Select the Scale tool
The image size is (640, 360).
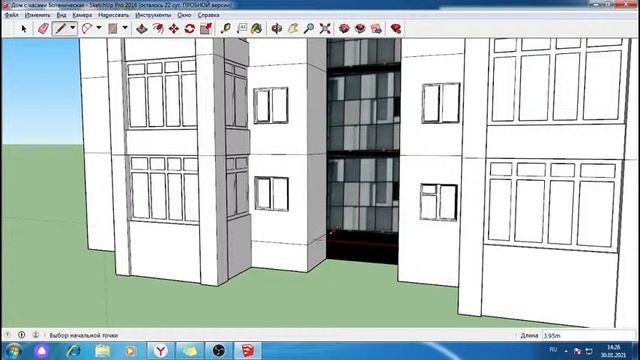tap(206, 29)
